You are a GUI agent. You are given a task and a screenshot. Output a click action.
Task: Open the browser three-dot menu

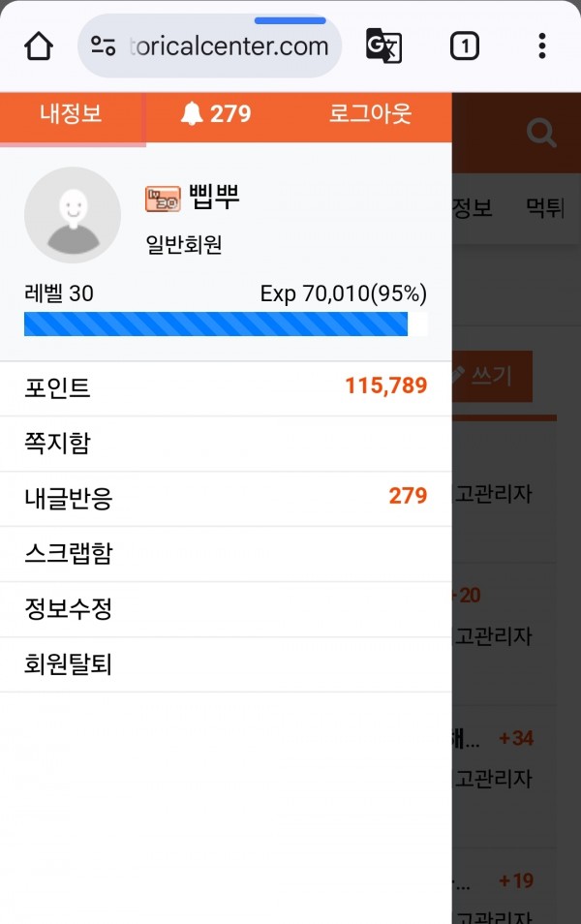pos(542,46)
